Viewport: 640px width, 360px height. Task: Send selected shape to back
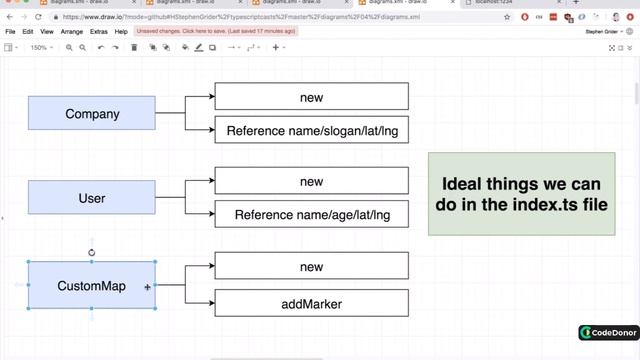coord(166,48)
